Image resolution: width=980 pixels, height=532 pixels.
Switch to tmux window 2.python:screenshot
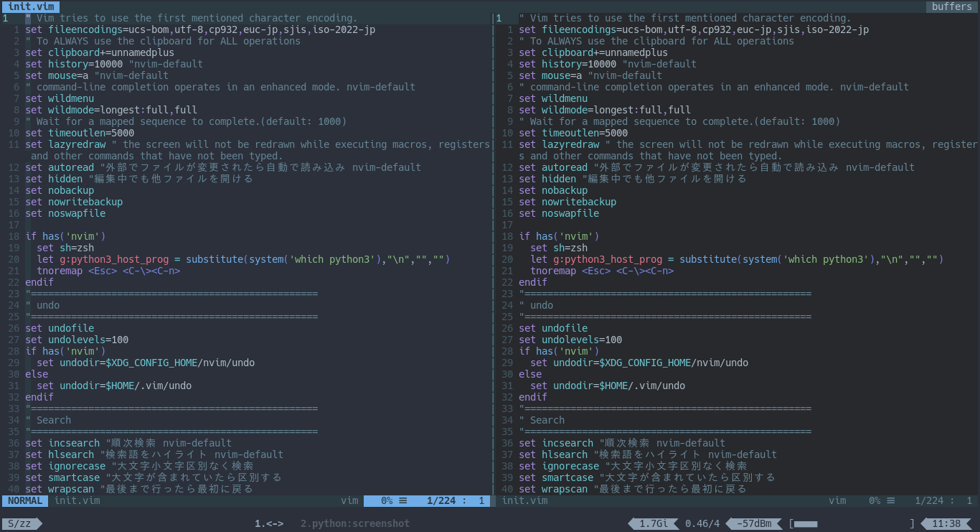coord(355,523)
